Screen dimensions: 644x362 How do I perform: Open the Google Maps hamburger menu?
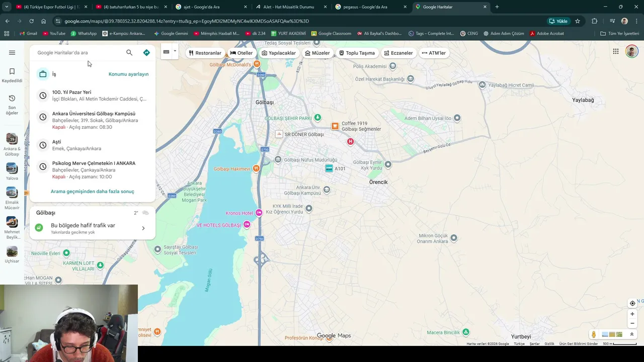[x=12, y=52]
